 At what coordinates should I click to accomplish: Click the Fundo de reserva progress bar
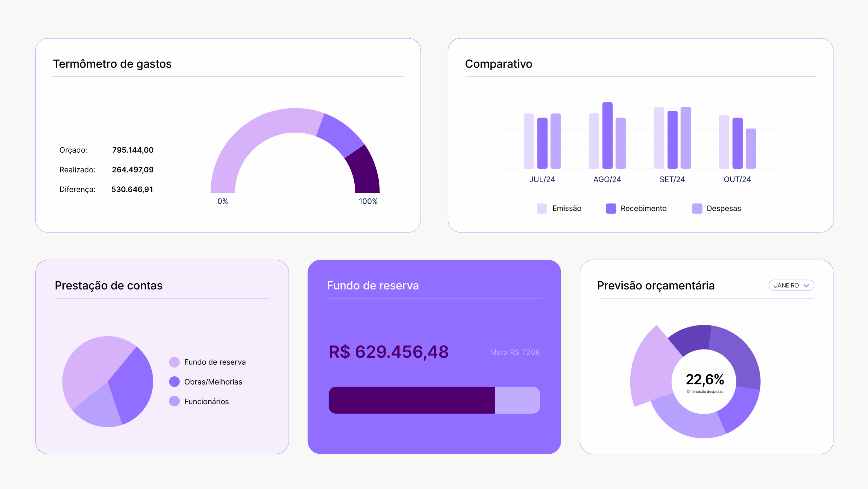pos(434,400)
